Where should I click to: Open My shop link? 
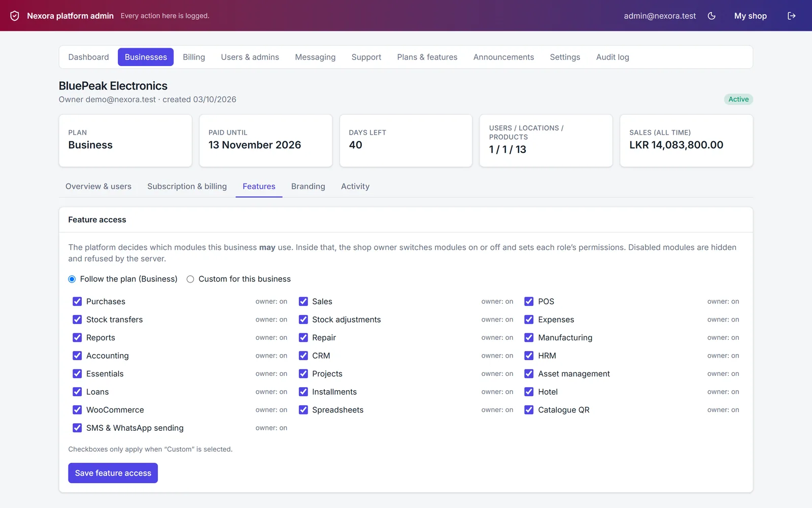750,16
